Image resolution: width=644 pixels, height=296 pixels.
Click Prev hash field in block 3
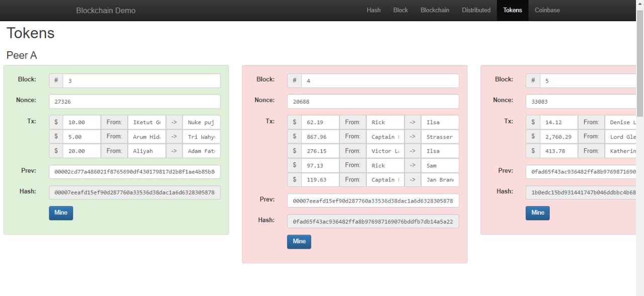134,172
